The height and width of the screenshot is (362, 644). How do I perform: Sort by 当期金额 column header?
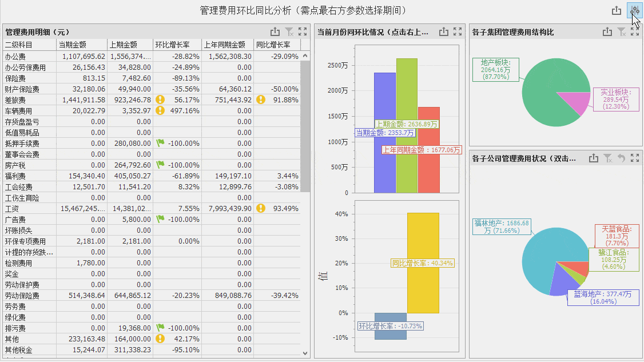(82, 45)
